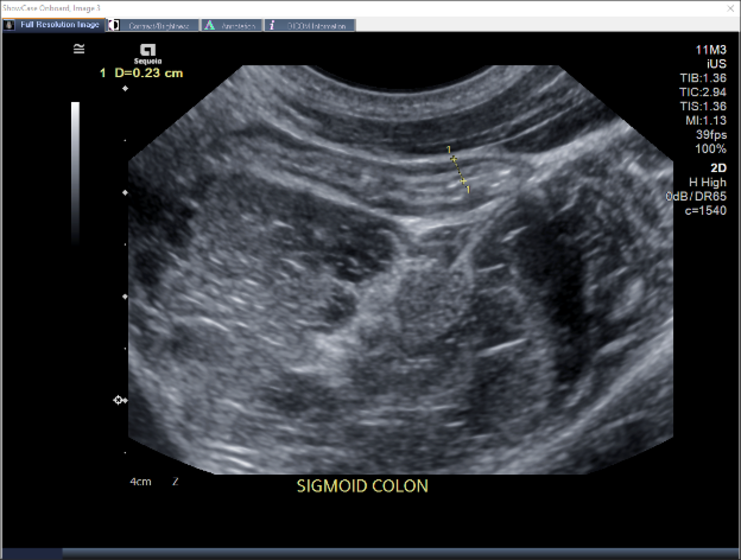
Task: Click the horizontal scrollbar thumb at bottom
Action: [x=32, y=553]
